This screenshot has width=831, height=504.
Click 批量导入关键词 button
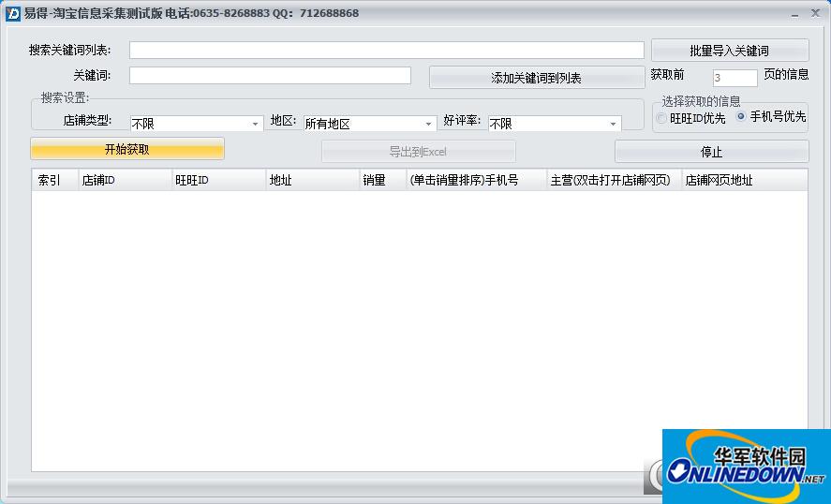[x=730, y=51]
